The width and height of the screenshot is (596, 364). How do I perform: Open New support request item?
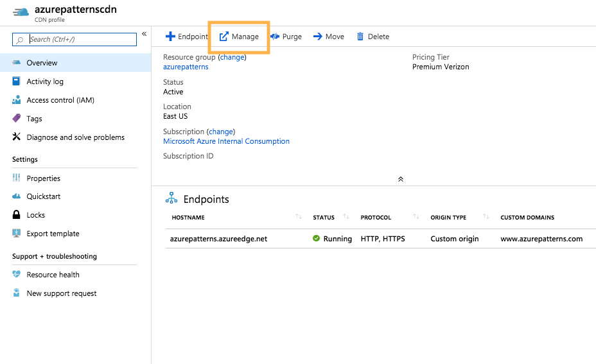pyautogui.click(x=75, y=293)
